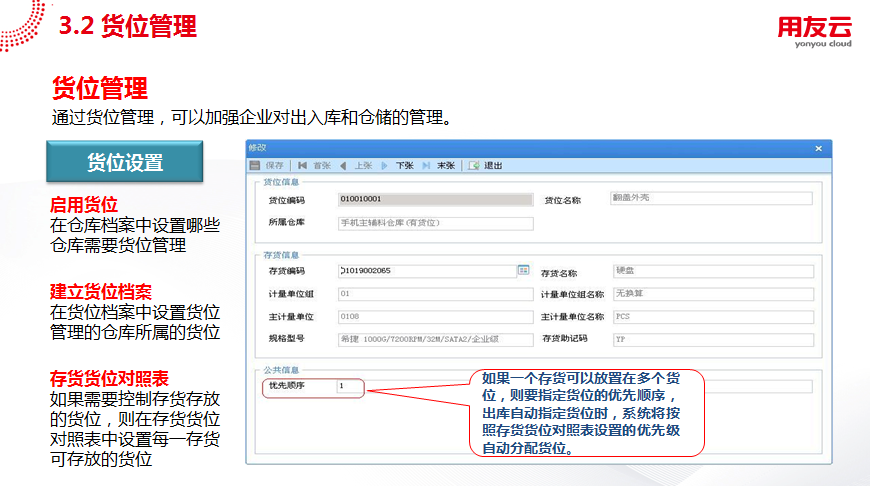Click into the 货位名称 field
870x486 pixels.
[x=711, y=198]
